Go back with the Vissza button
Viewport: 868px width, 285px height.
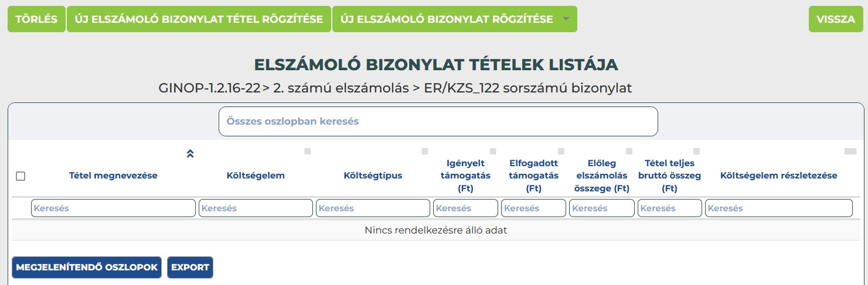pos(836,19)
